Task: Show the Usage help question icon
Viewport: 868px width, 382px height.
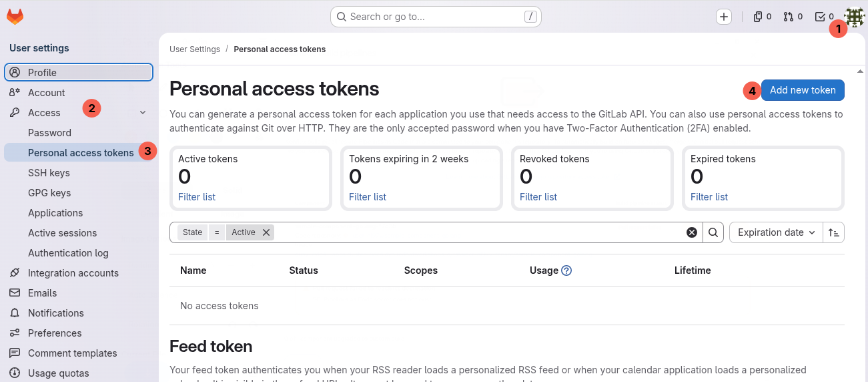Action: pyautogui.click(x=566, y=270)
